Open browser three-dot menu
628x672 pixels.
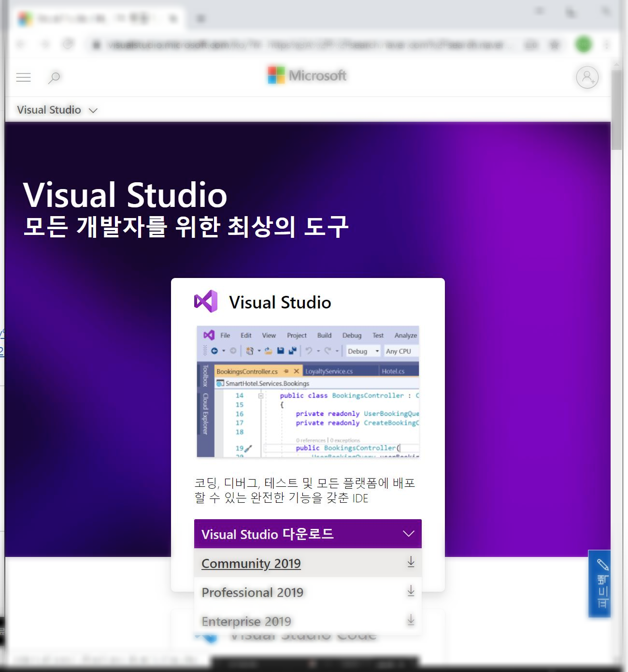[x=607, y=44]
